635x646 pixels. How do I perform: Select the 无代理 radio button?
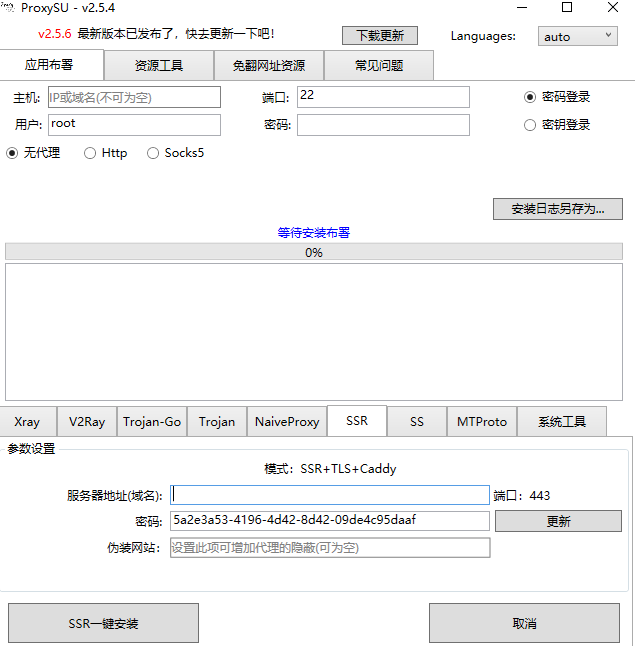[x=12, y=153]
